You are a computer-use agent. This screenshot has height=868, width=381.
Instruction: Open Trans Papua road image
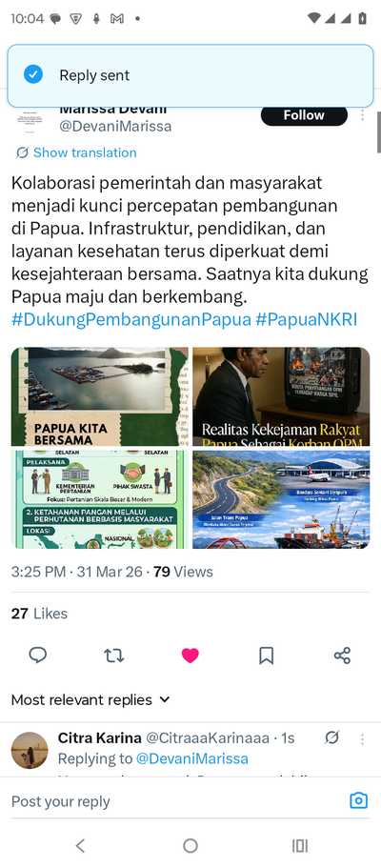coord(281,498)
